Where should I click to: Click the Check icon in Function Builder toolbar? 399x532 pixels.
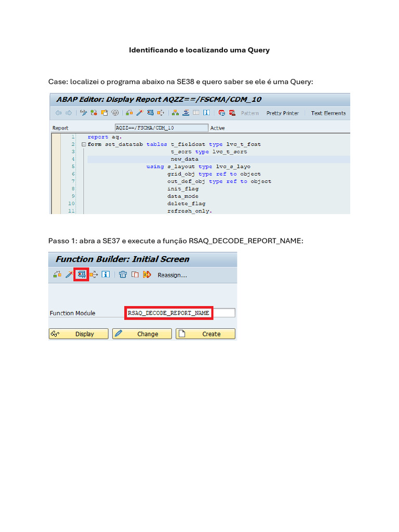click(57, 274)
